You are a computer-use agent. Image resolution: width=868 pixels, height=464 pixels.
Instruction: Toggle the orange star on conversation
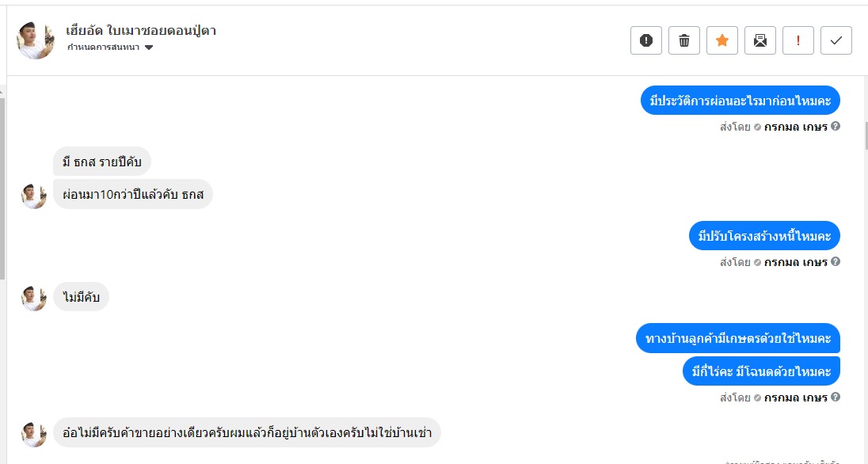(x=722, y=40)
